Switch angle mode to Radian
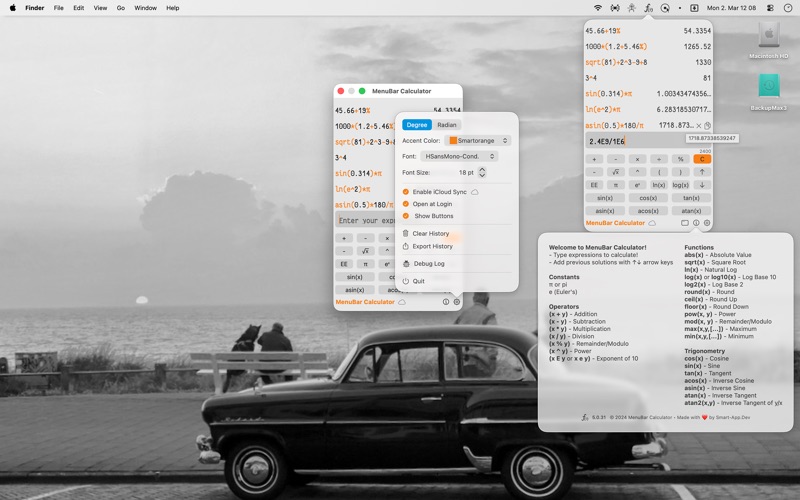Viewport: 800px width, 500px height. (x=446, y=124)
